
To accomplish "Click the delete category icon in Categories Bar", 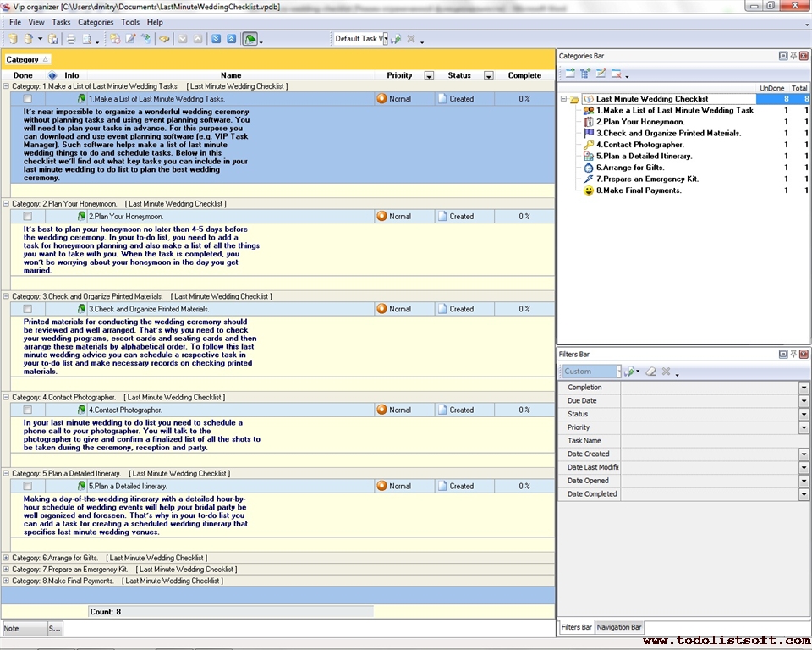I will pyautogui.click(x=616, y=74).
